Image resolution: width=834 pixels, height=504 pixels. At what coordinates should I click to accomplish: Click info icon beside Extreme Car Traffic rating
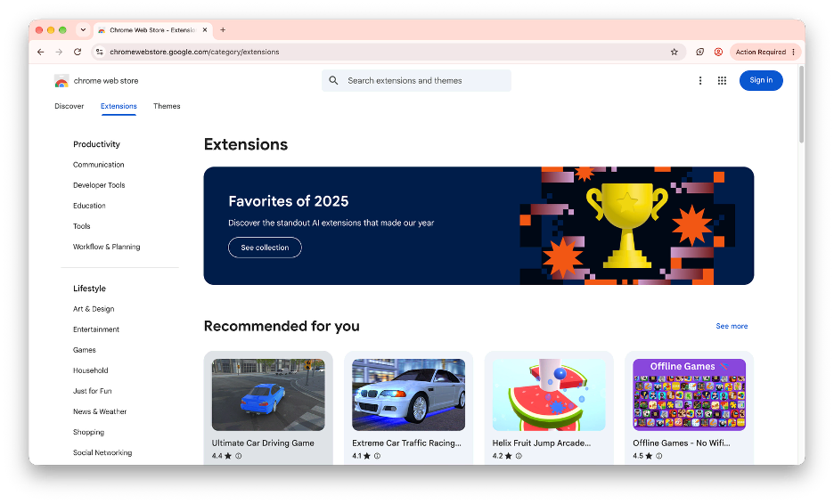(377, 456)
